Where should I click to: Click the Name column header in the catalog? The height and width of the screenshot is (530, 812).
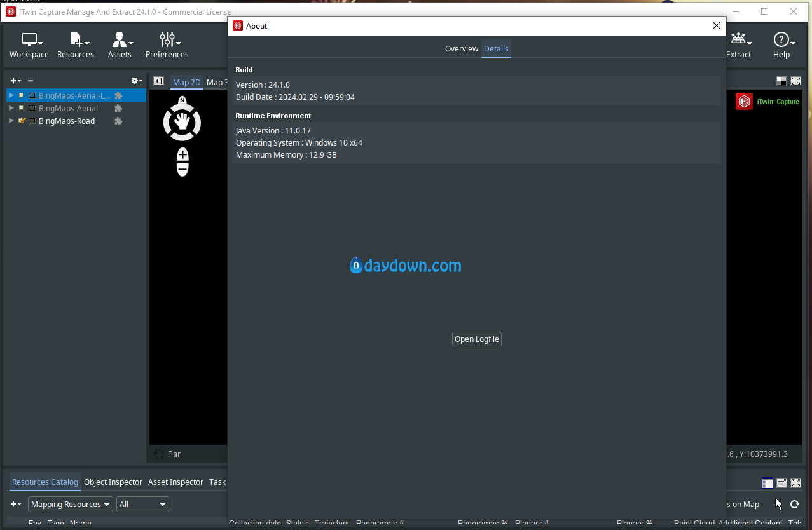[81, 524]
